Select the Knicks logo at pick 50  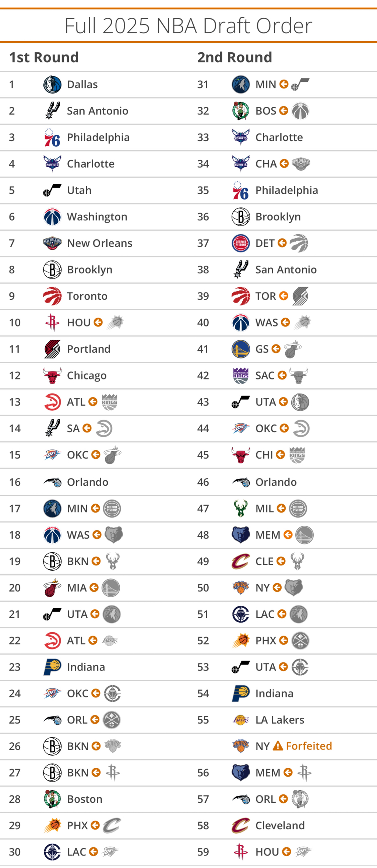point(240,588)
